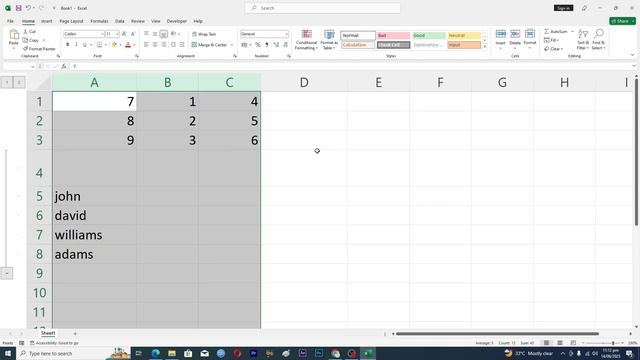Toggle Underline formatting

coord(84,45)
